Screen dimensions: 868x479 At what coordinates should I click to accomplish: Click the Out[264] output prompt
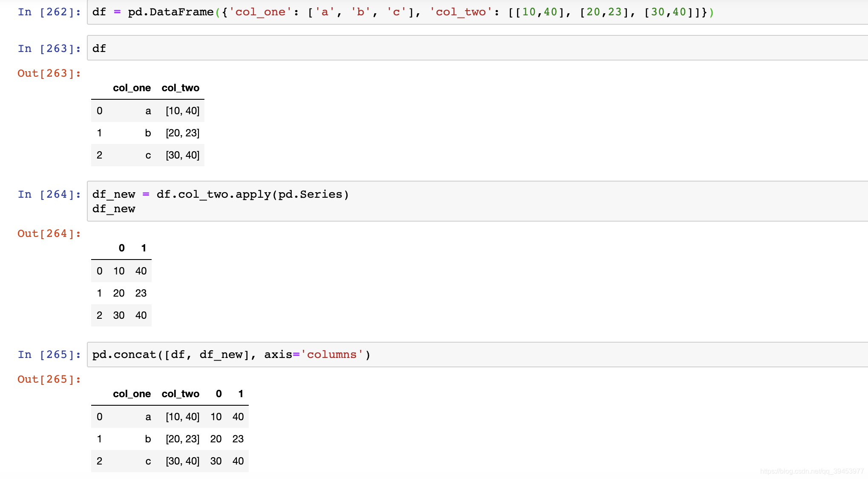tap(49, 234)
